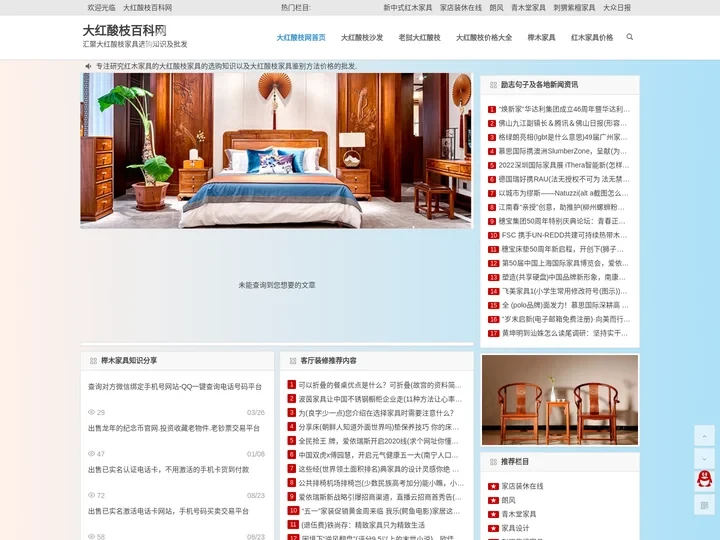This screenshot has height=540, width=720.
Task: Open news item 6 德国瑞好携RAU
Action: [x=564, y=180]
